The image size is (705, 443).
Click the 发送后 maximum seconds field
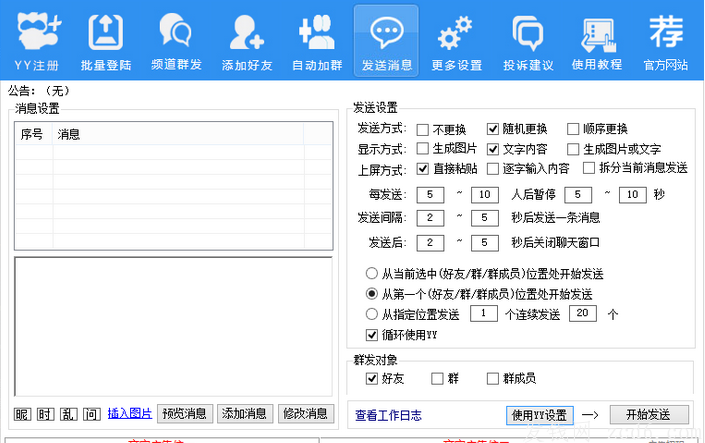coord(485,243)
